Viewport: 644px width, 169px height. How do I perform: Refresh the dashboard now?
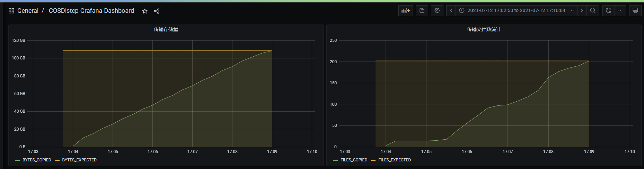point(609,10)
